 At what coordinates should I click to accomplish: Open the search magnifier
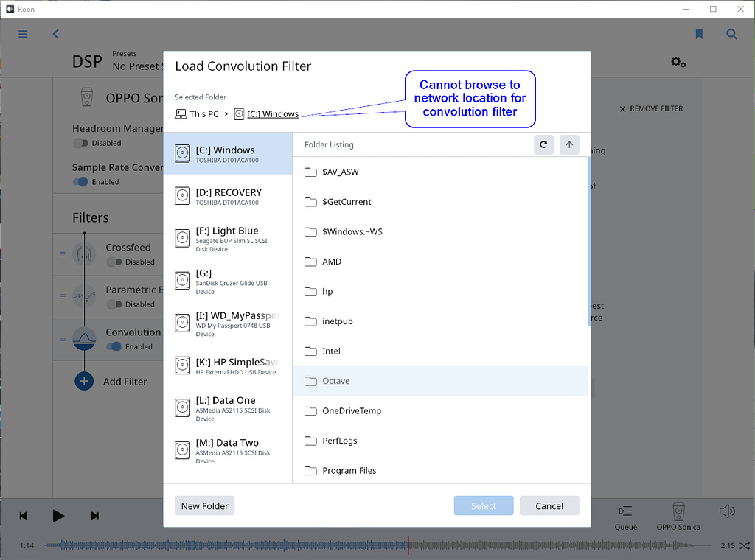click(731, 34)
